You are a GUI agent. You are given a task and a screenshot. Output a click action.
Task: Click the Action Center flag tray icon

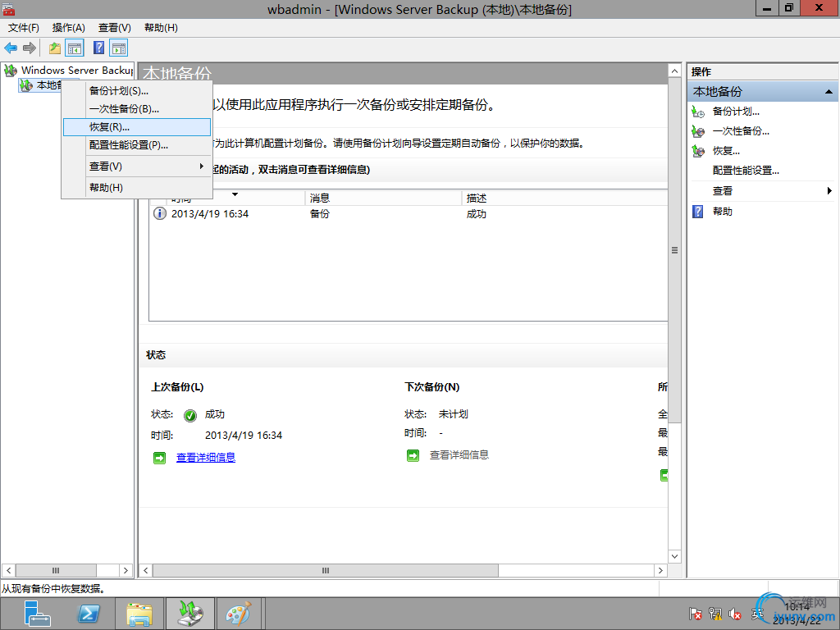[696, 614]
